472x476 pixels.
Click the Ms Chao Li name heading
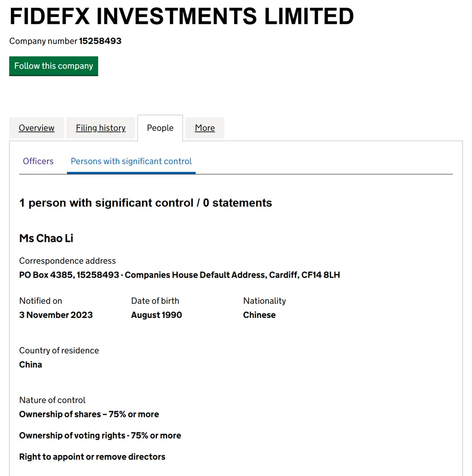pyautogui.click(x=46, y=238)
